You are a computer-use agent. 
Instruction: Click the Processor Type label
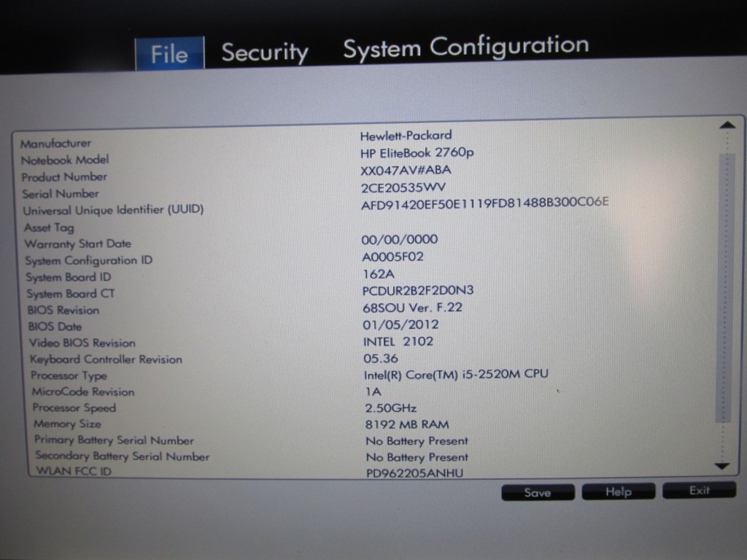pyautogui.click(x=69, y=376)
